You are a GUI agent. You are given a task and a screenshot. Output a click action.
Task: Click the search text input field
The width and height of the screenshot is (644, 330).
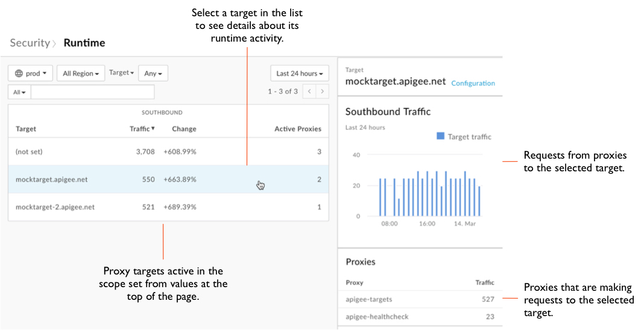click(92, 92)
